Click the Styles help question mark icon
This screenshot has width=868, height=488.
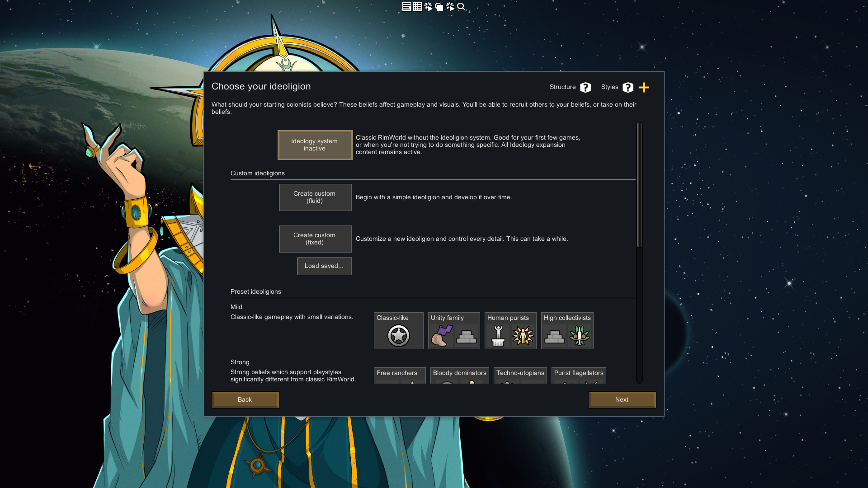(x=628, y=87)
